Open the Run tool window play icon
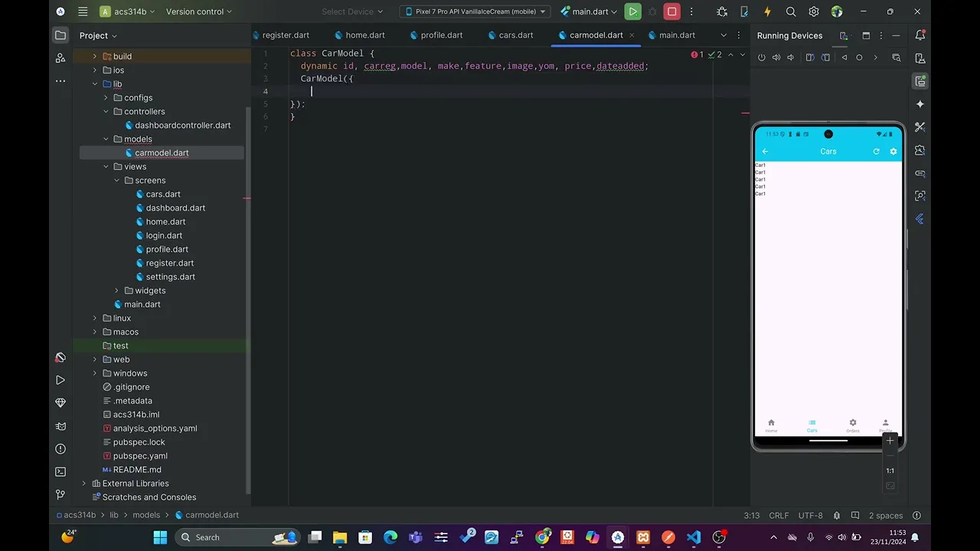 [60, 380]
